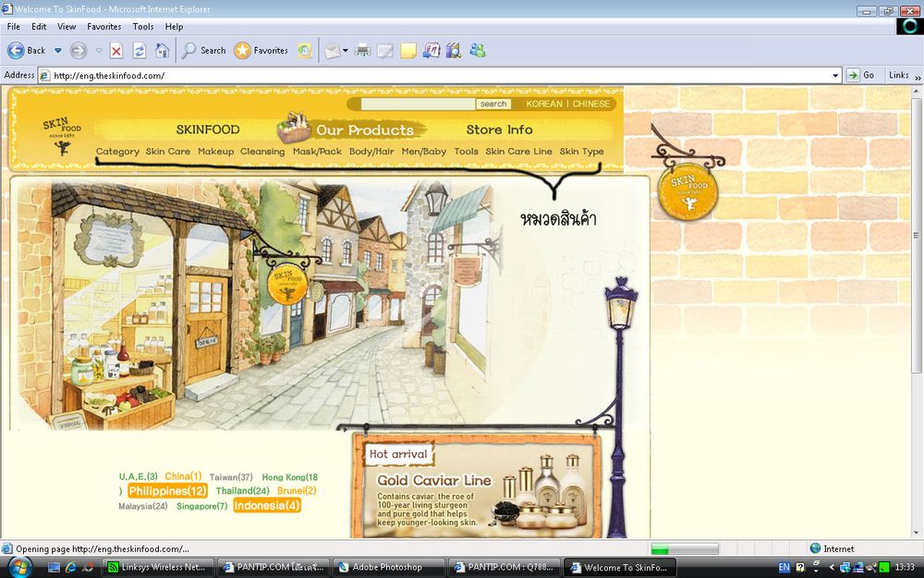The width and height of the screenshot is (924, 578).
Task: Stop loading with the red X icon
Action: [116, 51]
